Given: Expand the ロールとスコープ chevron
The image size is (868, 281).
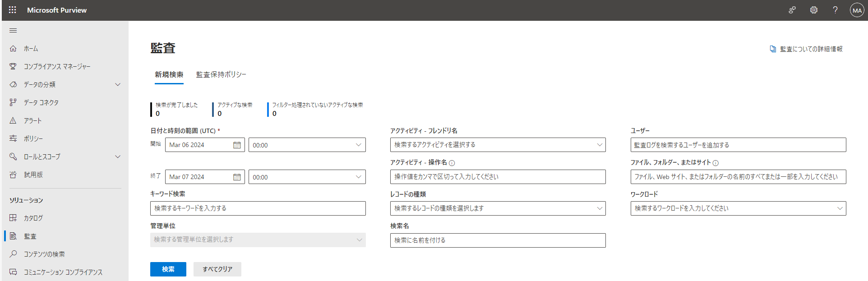Looking at the screenshot, I should [x=118, y=157].
